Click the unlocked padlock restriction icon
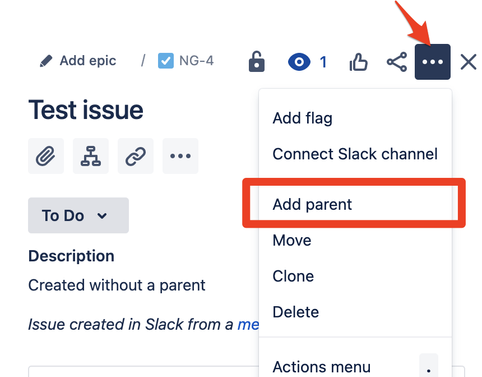The height and width of the screenshot is (377, 482). click(257, 62)
